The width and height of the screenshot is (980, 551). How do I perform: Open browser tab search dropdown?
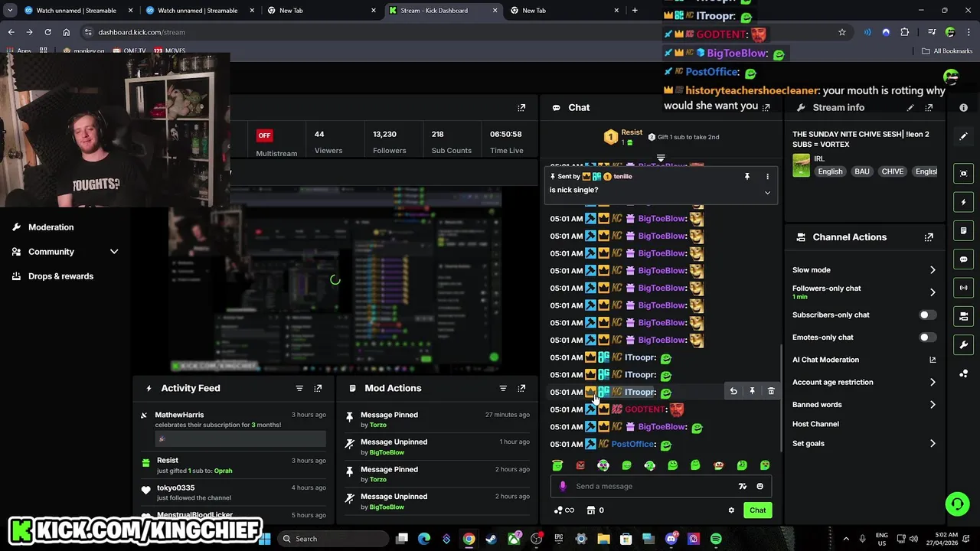pyautogui.click(x=10, y=11)
